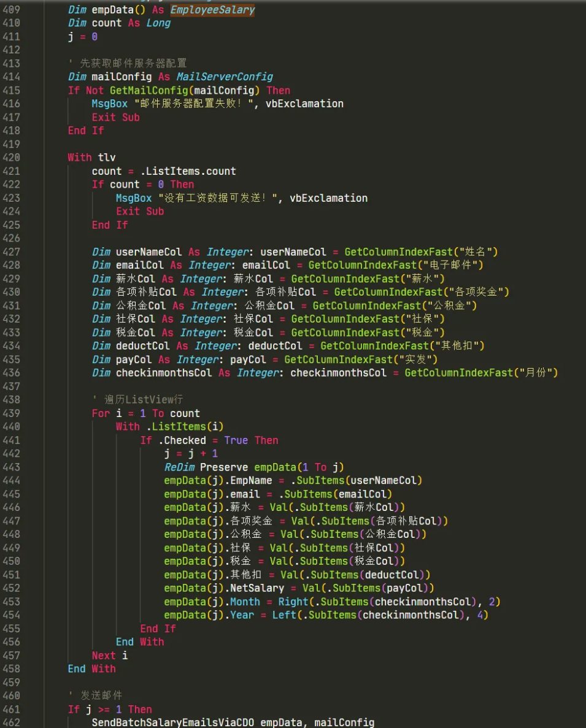Screen dimensions: 586x728
Task: Click the GetMailConfig function call
Action: [x=149, y=90]
